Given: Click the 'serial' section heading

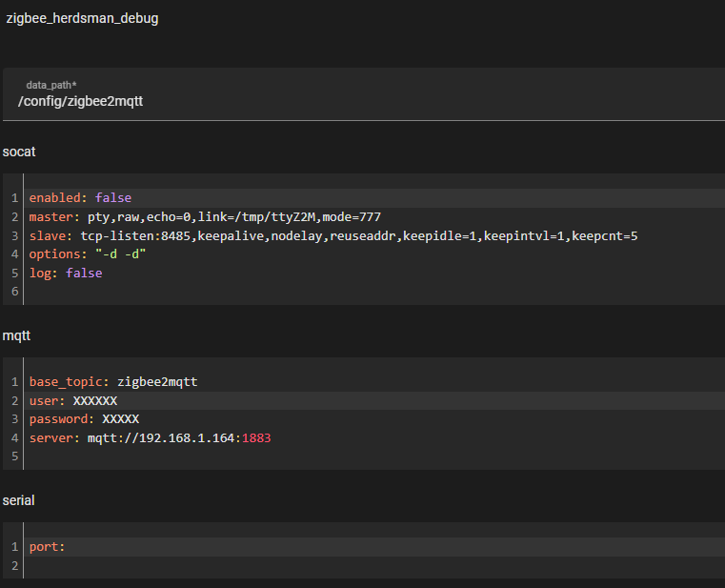Looking at the screenshot, I should point(18,500).
